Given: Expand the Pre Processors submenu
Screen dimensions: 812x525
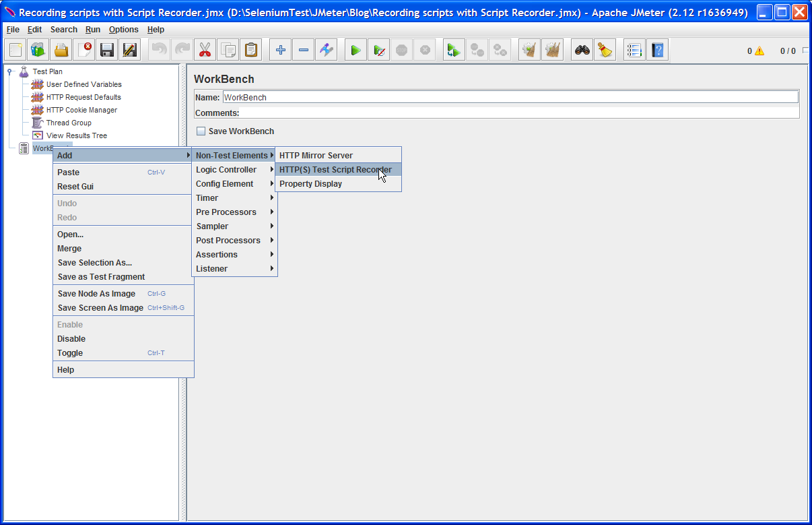Looking at the screenshot, I should pyautogui.click(x=234, y=212).
